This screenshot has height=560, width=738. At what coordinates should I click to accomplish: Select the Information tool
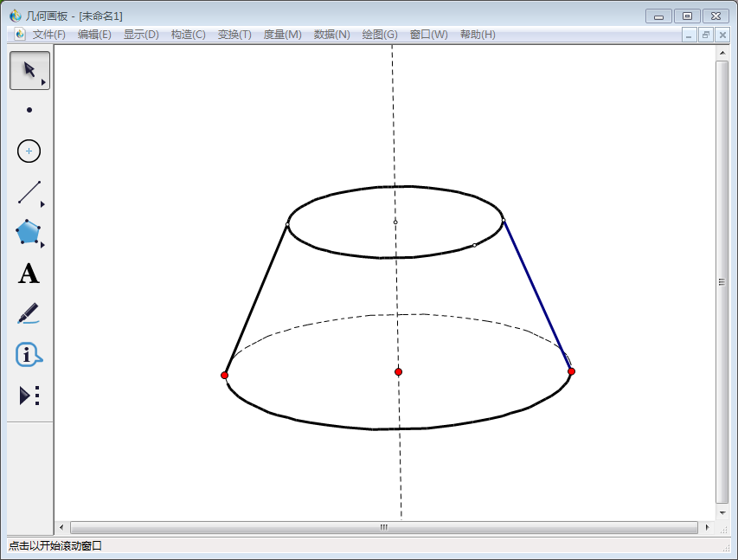click(29, 354)
